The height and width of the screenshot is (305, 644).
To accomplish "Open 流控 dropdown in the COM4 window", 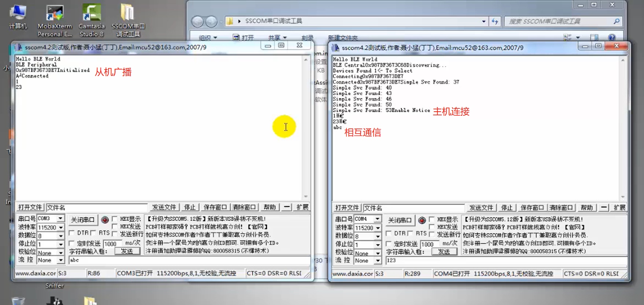I will [378, 261].
